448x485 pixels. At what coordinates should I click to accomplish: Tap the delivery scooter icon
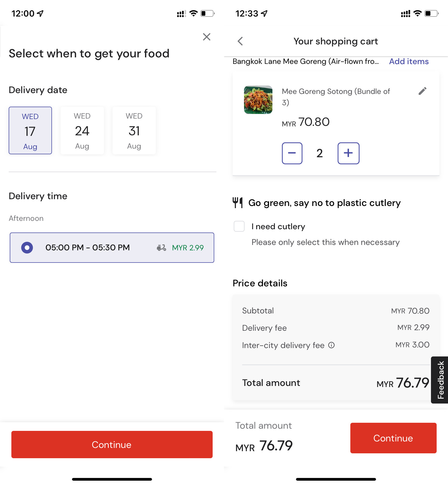pos(162,248)
